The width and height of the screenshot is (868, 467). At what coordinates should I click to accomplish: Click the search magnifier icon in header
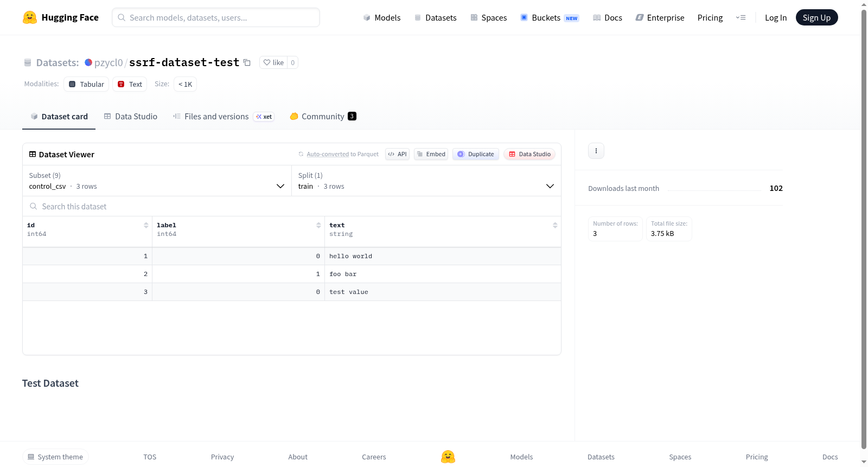point(122,17)
